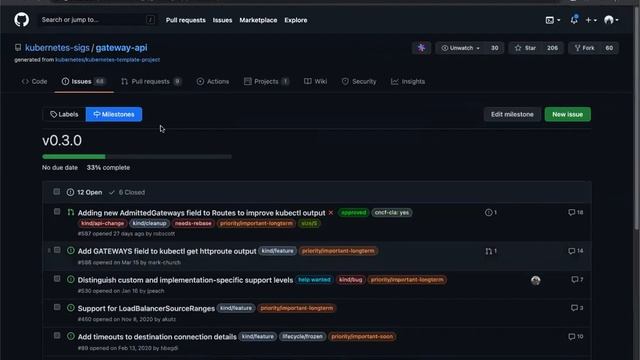Open the gateway-api repository link
Viewport: 640px width, 360px height.
pos(121,48)
